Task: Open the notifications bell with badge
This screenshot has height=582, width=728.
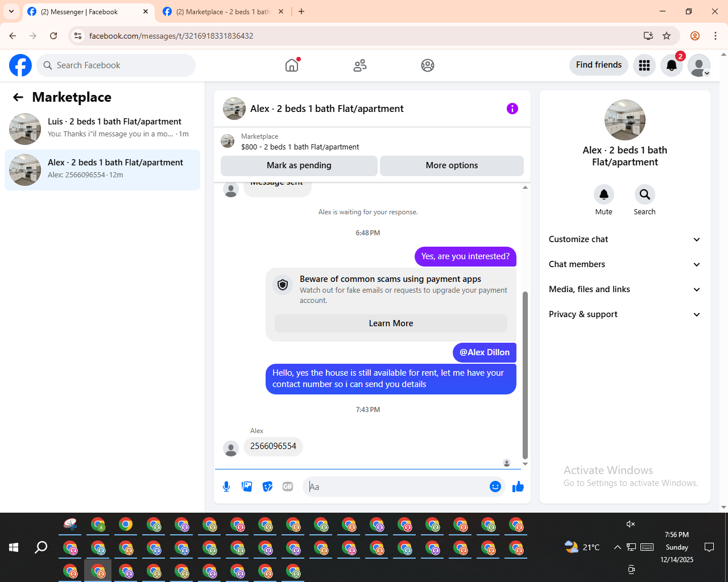Action: 672,65
